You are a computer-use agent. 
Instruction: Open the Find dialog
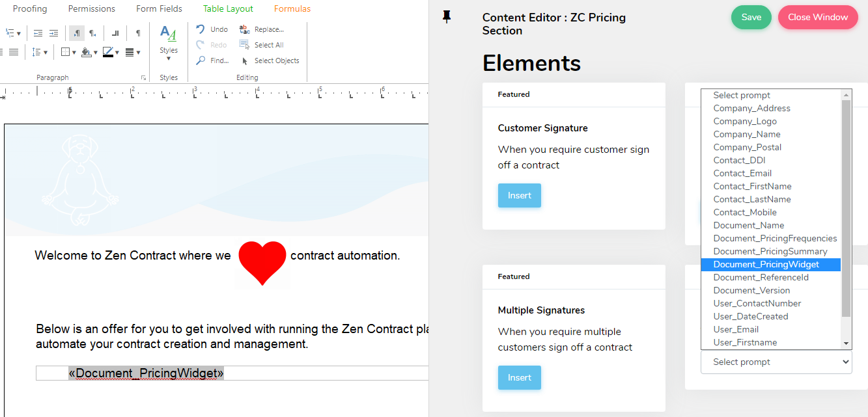pos(212,61)
